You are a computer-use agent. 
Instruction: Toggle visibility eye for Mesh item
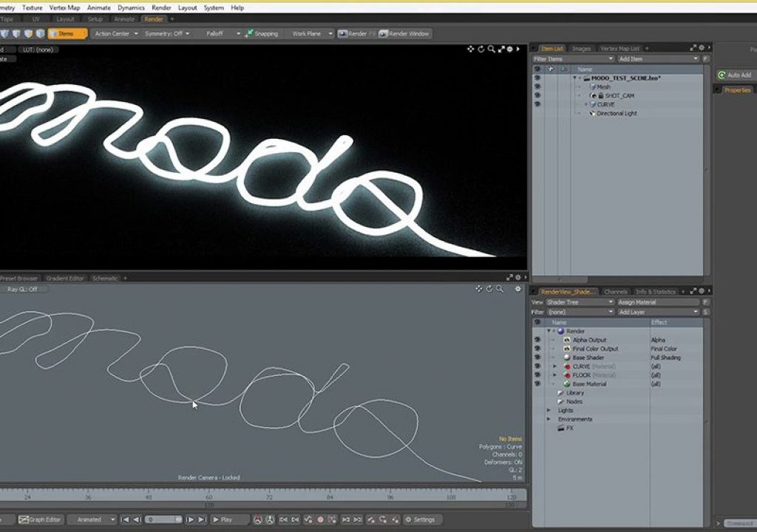click(x=537, y=87)
